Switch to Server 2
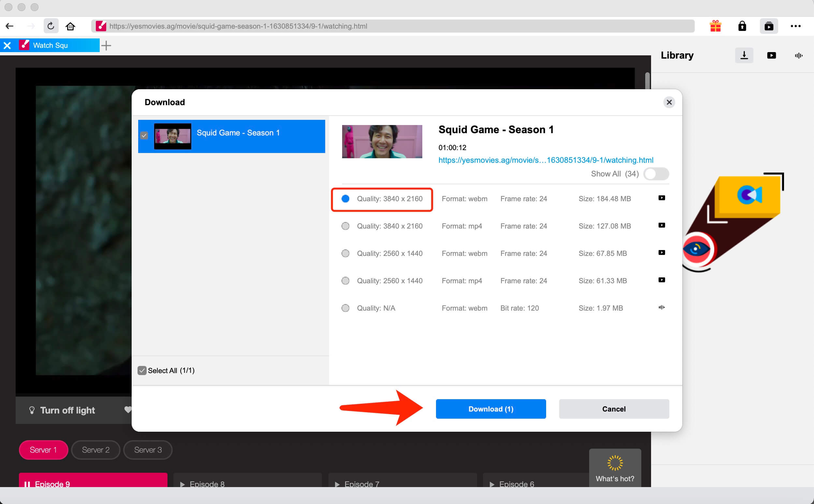 point(95,450)
